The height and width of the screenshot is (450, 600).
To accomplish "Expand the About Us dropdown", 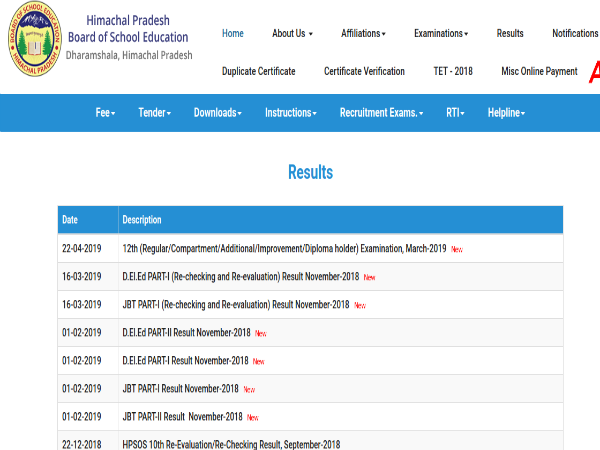I will coord(292,33).
